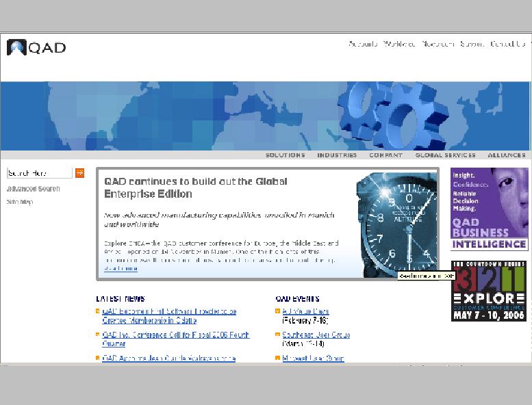Click the Search Here input field
Image resolution: width=532 pixels, height=405 pixels.
coord(39,173)
